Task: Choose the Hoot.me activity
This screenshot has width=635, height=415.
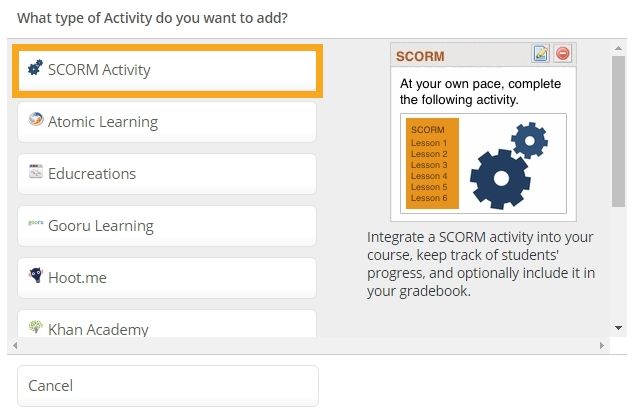Action: tap(167, 278)
